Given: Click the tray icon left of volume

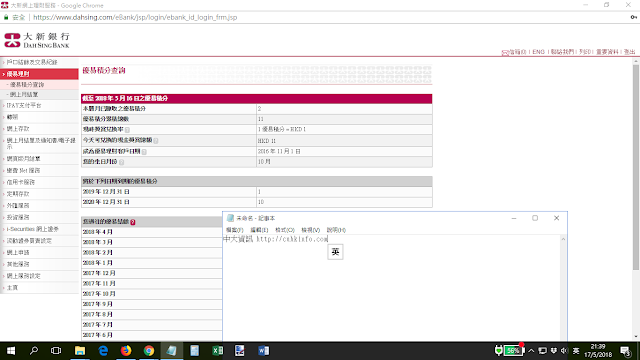Looking at the screenshot, I should [553, 351].
